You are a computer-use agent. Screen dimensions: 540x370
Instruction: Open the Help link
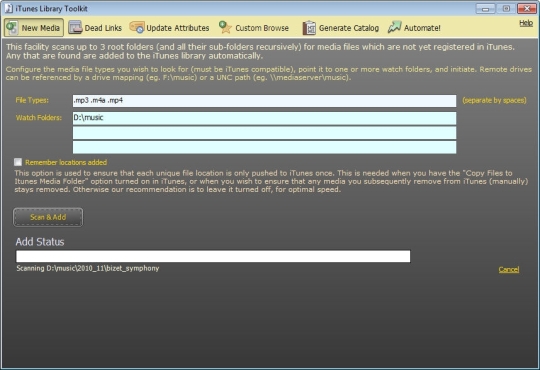pyautogui.click(x=526, y=23)
